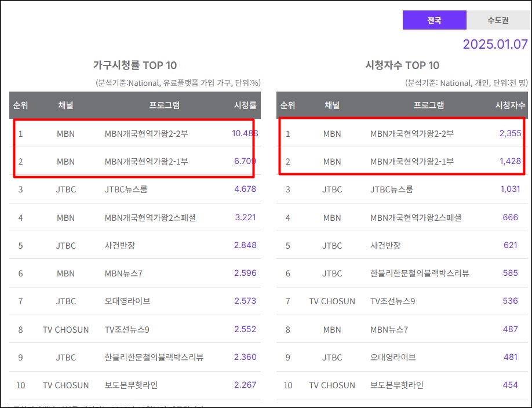Click MBN개국현역가왕2스페셜 in viewers table
This screenshot has height=408, width=532.
click(416, 217)
